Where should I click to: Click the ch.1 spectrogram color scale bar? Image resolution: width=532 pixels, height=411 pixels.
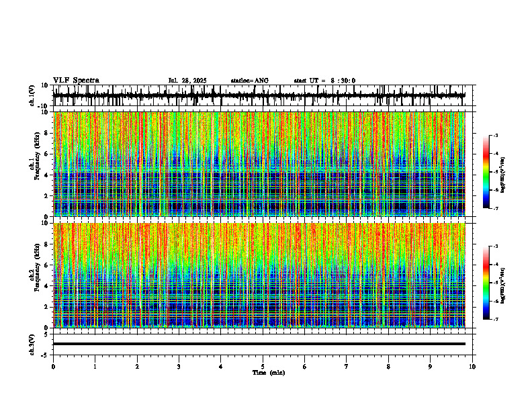[486, 172]
